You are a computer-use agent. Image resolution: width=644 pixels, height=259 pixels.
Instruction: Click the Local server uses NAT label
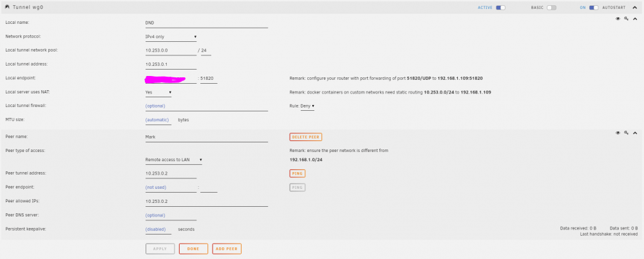[28, 91]
